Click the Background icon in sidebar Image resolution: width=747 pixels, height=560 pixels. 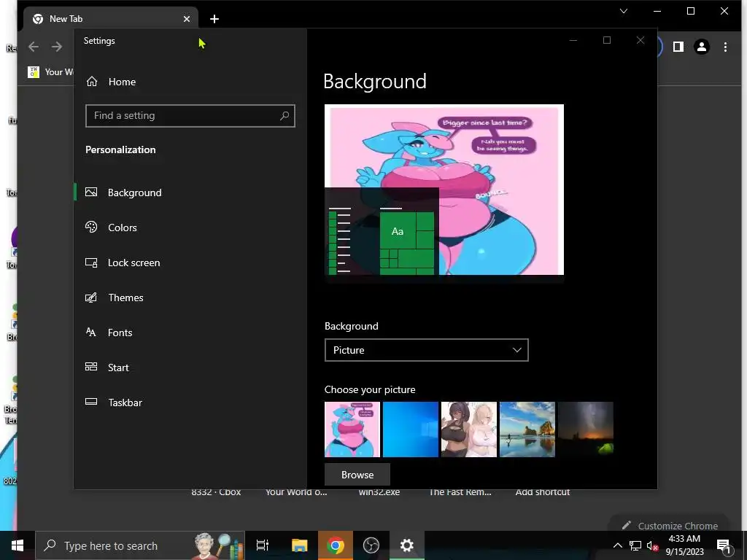click(91, 192)
